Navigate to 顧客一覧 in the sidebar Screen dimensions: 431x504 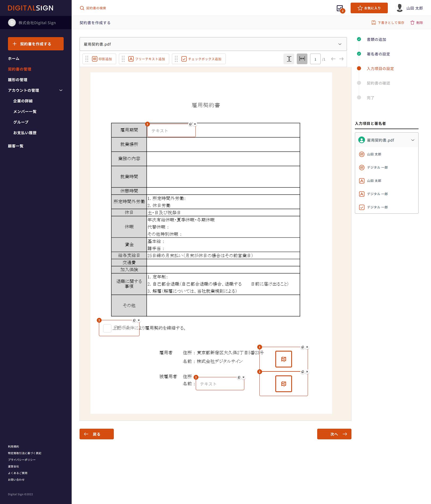(16, 146)
